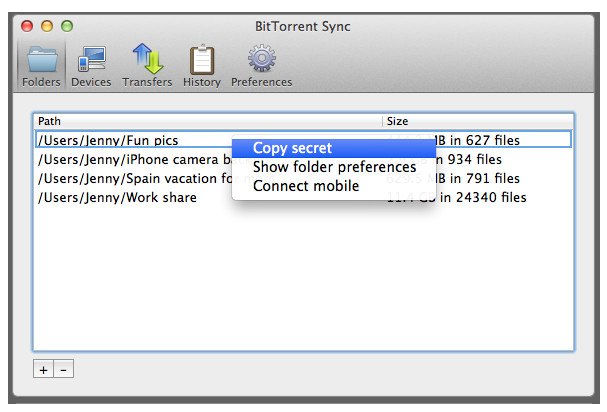Open the Folders toolbar section
607x412 pixels.
click(41, 66)
